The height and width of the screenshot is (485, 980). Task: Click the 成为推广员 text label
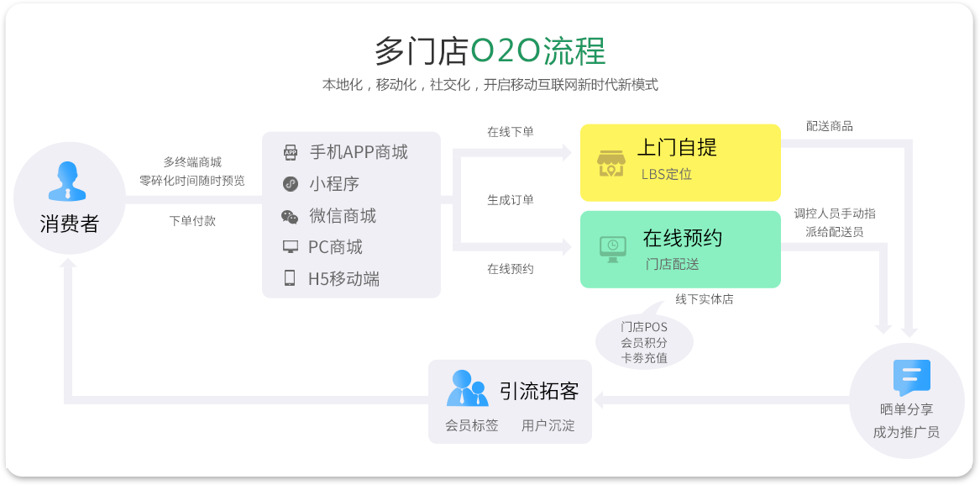point(908,431)
